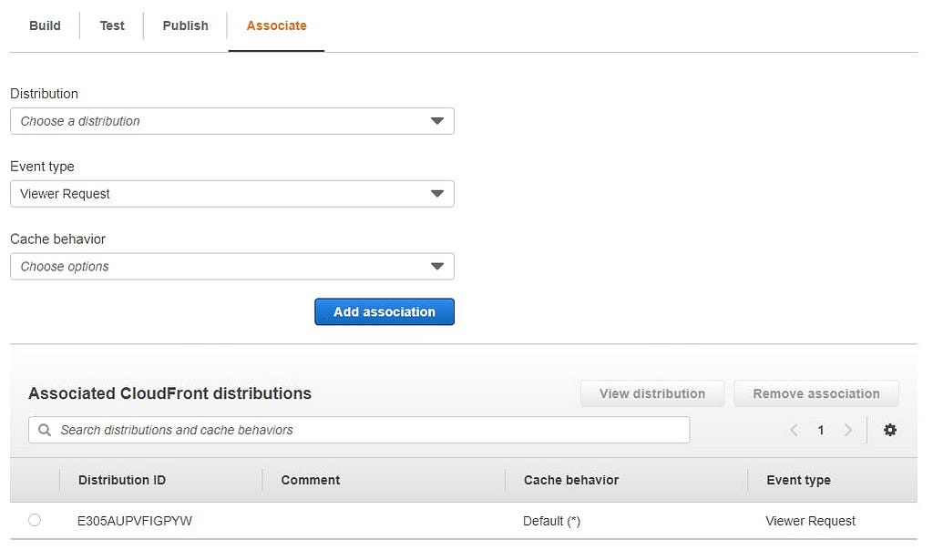Sort by Event type column header
Screen dimensions: 933x560
(798, 480)
